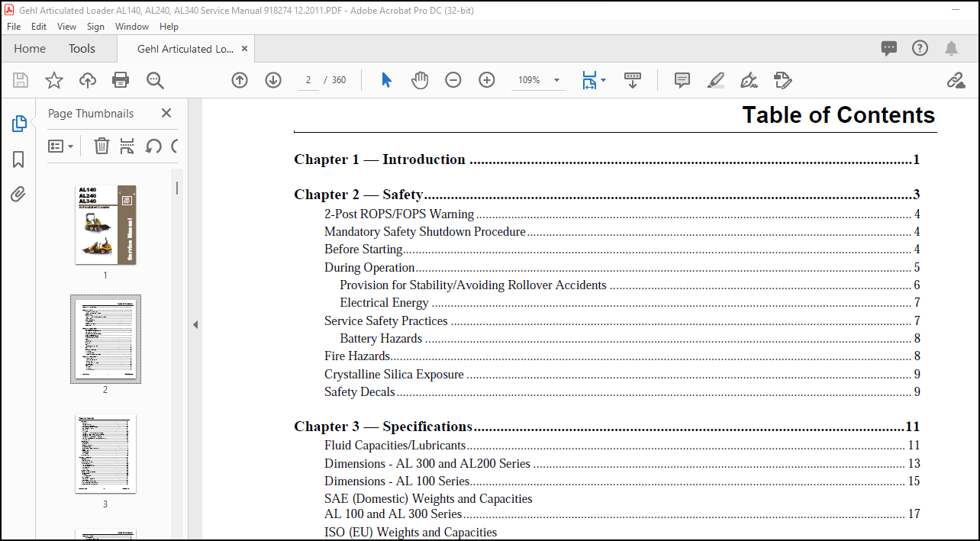Collapse the navigation pane arrow
The height and width of the screenshot is (541, 980).
[195, 324]
